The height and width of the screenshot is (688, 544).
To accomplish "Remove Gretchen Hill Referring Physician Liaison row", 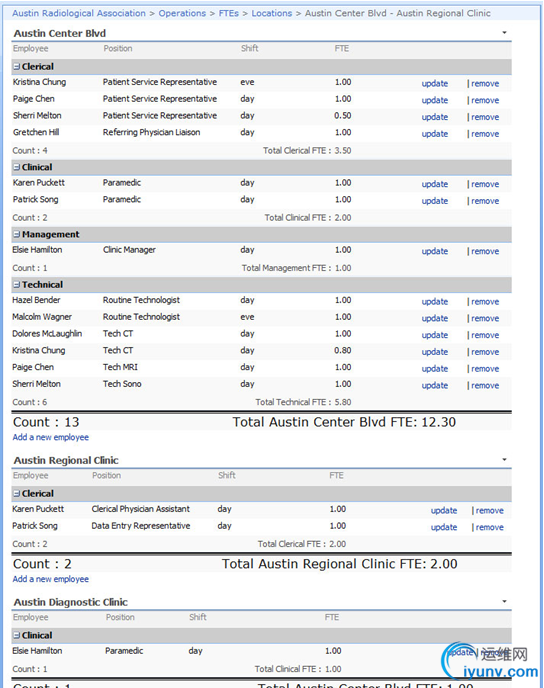I will (485, 134).
